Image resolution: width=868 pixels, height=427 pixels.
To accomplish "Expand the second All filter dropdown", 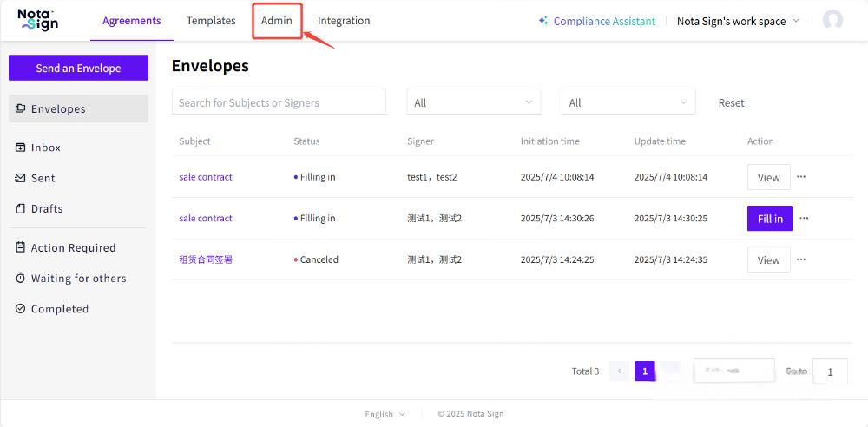I will pos(628,102).
